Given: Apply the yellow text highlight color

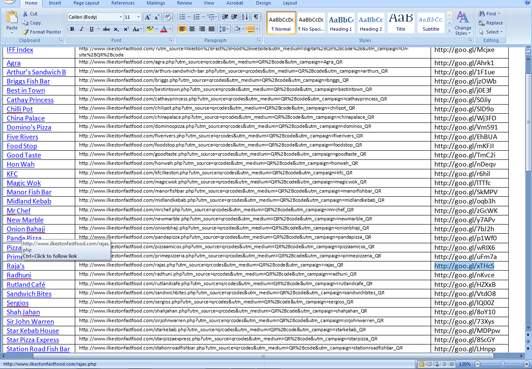Looking at the screenshot, I should pyautogui.click(x=149, y=29).
